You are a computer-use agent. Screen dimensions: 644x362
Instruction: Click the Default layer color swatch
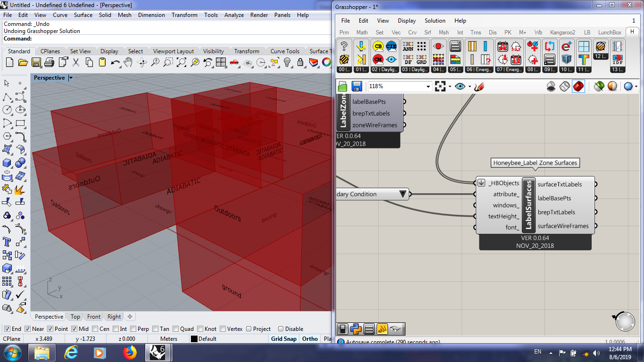[x=194, y=338]
